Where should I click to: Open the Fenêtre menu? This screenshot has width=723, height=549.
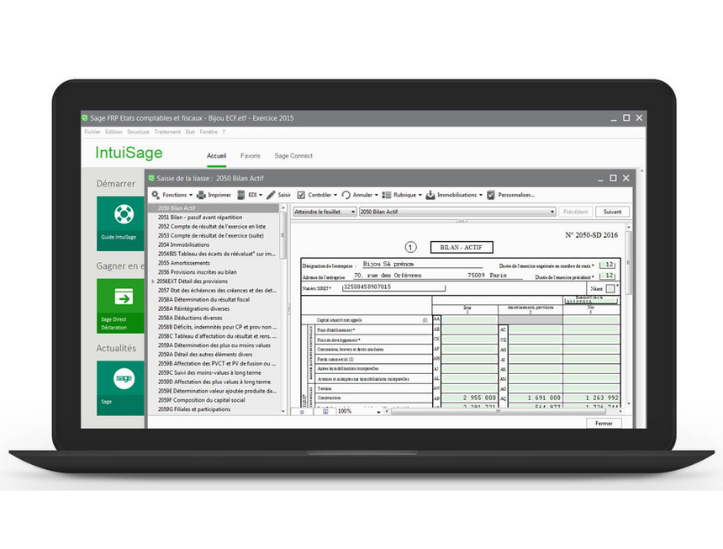(x=208, y=132)
